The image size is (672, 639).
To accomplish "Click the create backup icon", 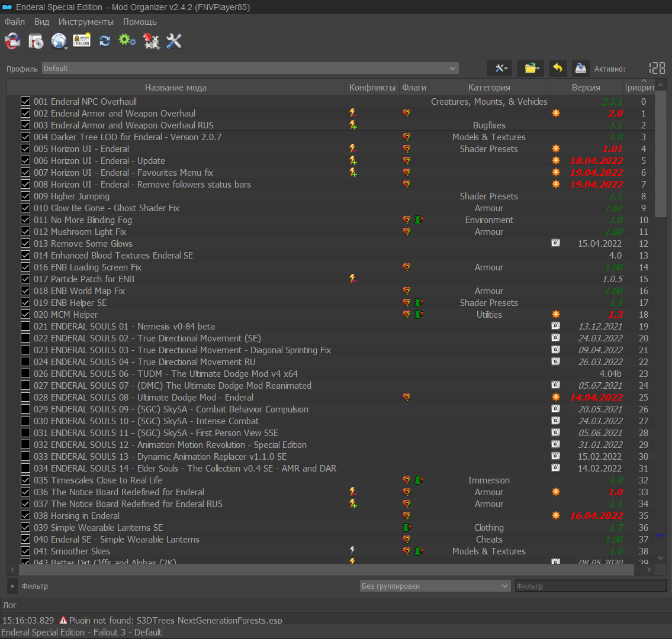I will [581, 68].
